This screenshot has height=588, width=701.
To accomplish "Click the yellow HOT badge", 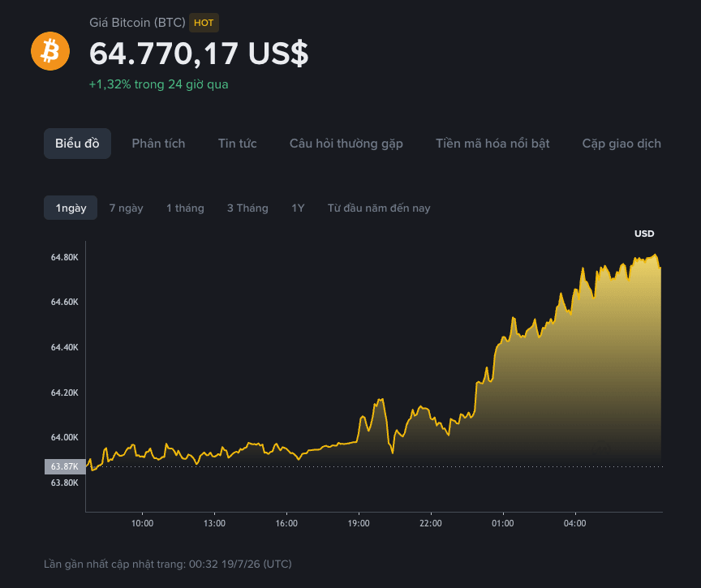I will tap(204, 23).
